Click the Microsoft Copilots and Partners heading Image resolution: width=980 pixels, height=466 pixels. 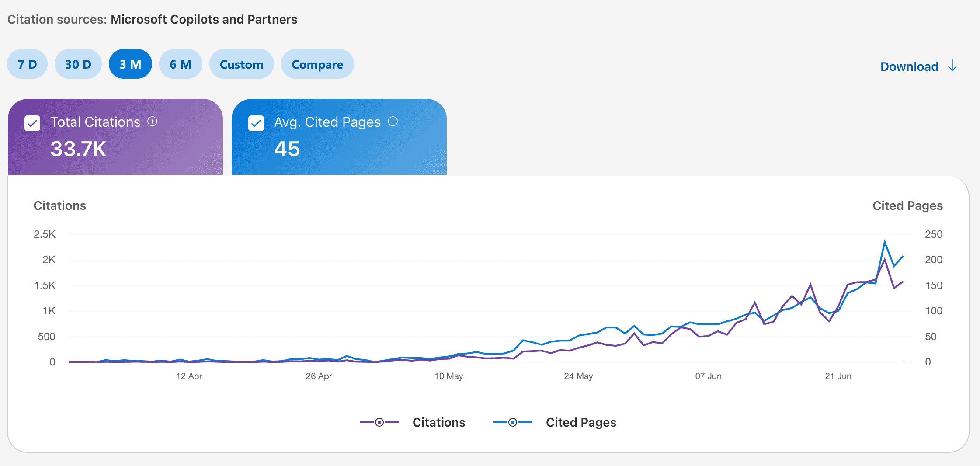pyautogui.click(x=204, y=19)
